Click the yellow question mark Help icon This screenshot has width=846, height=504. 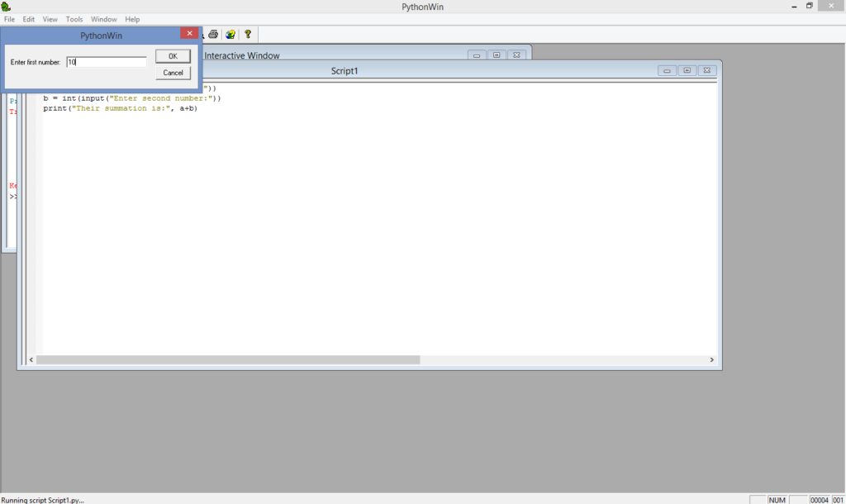click(x=248, y=35)
